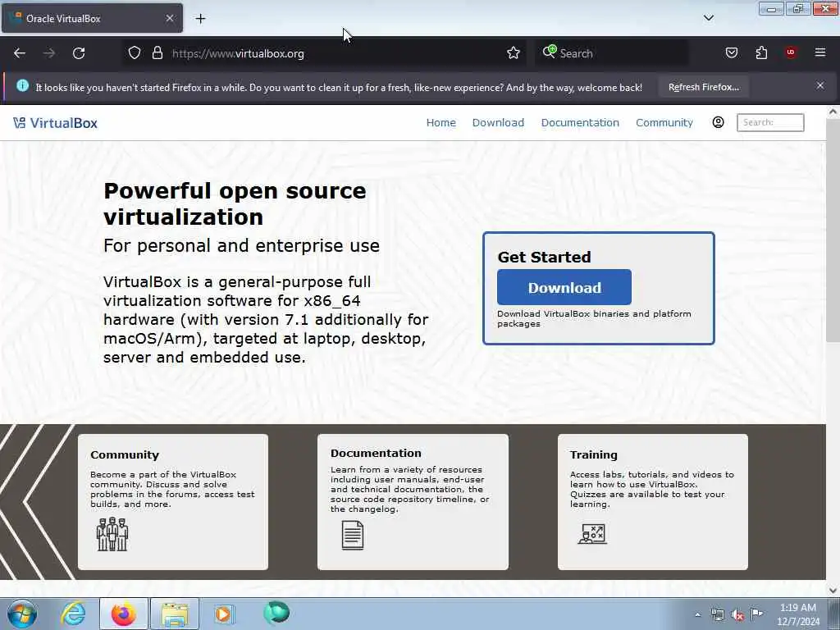The image size is (840, 630).
Task: Open Windows Explorer from taskbar
Action: tap(175, 614)
